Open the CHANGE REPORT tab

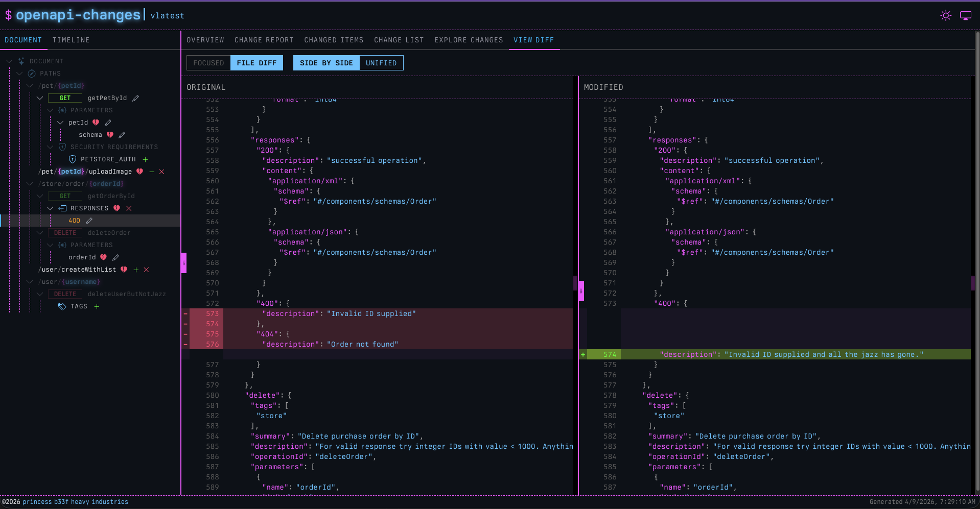(x=264, y=40)
